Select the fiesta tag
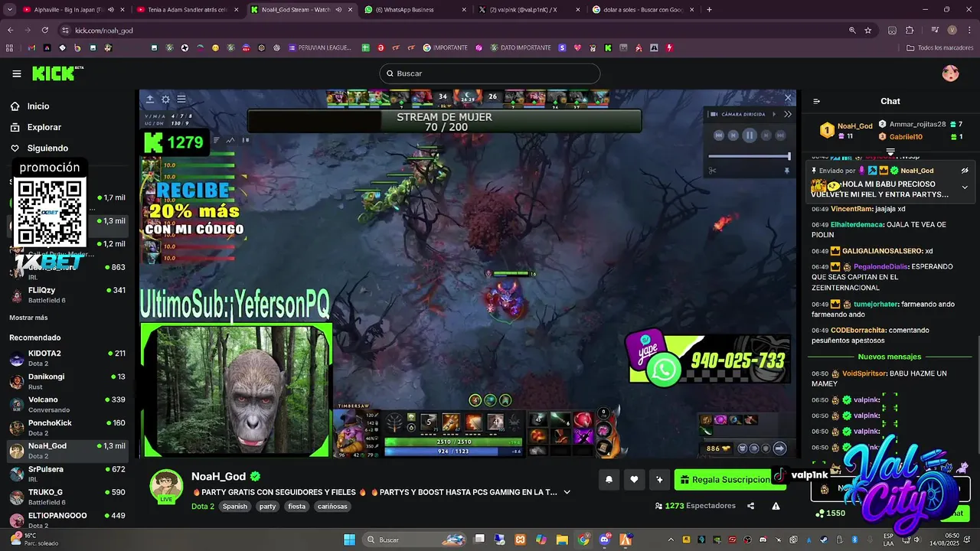Image resolution: width=980 pixels, height=551 pixels. point(296,507)
